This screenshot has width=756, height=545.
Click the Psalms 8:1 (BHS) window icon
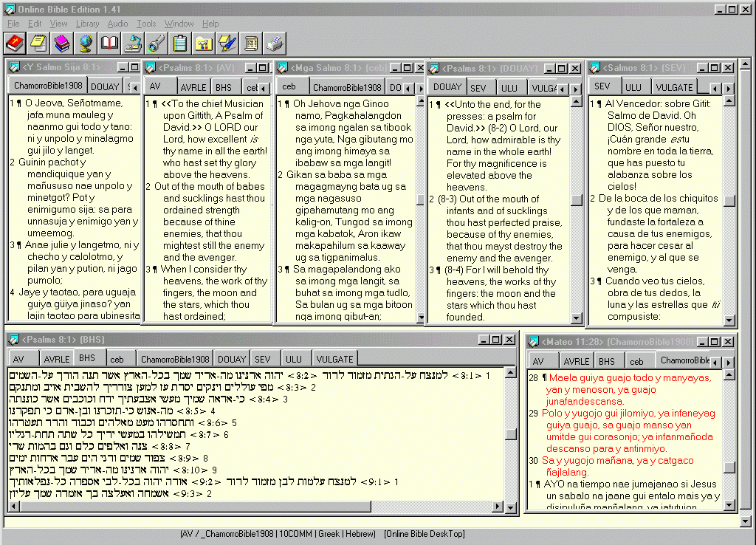pos(13,340)
